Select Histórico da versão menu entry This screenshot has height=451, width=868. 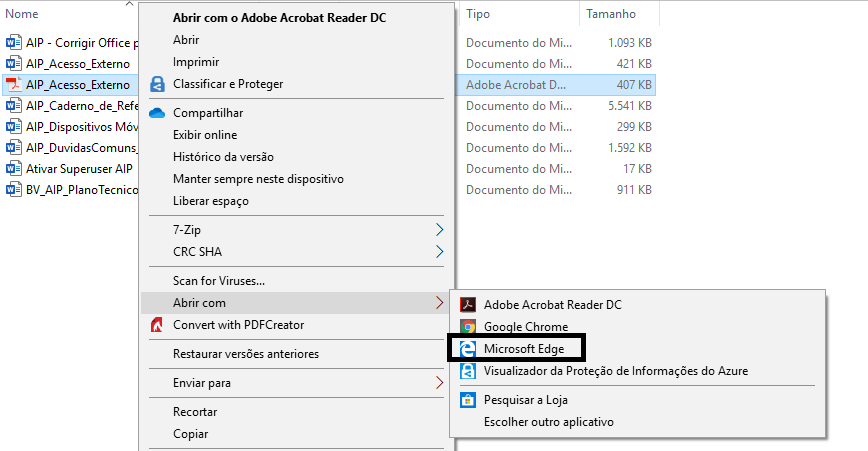[223, 157]
